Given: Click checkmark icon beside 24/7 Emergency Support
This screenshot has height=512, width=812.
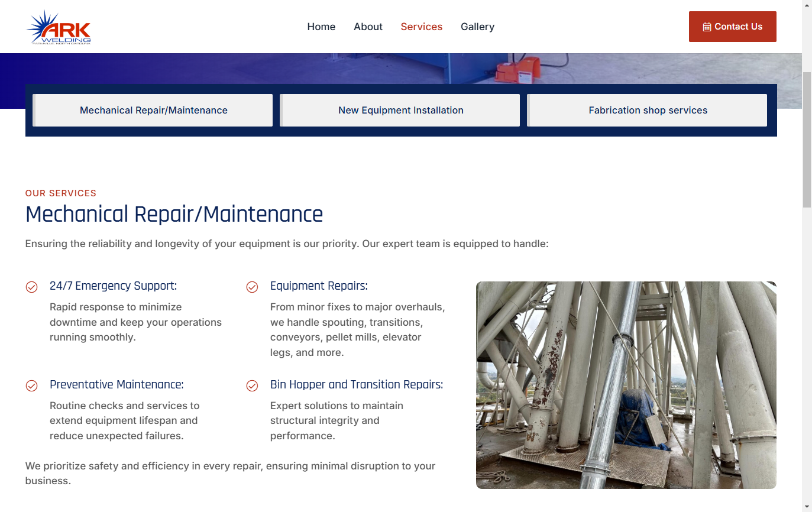Looking at the screenshot, I should coord(31,287).
